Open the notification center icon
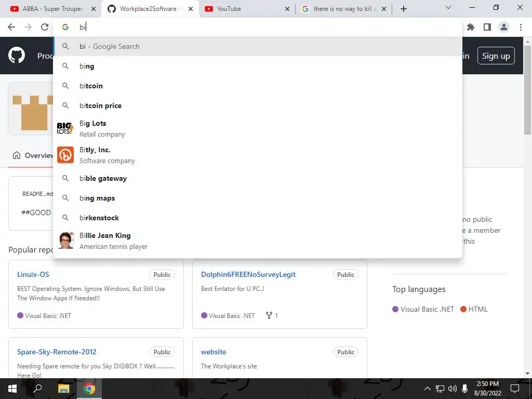This screenshot has width=532, height=399. (x=515, y=389)
